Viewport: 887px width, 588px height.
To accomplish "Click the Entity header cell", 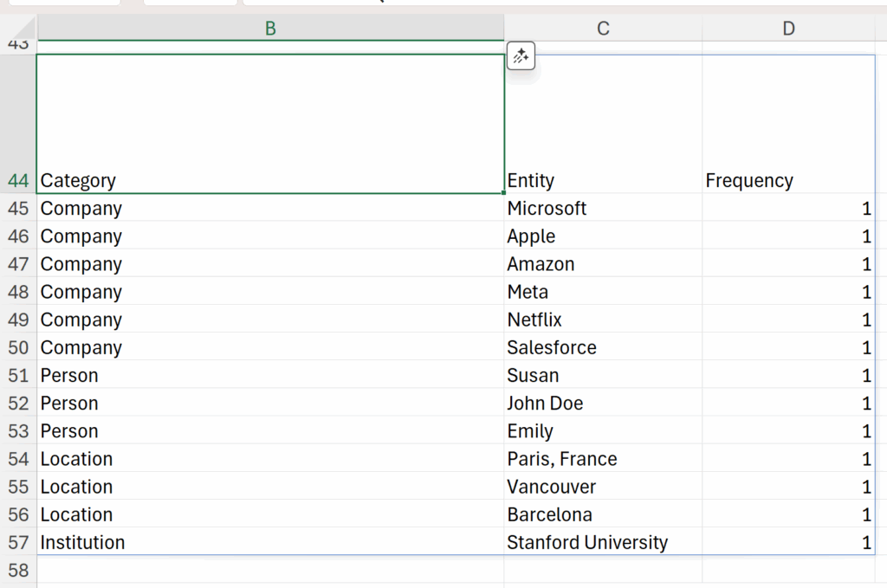I will [603, 180].
